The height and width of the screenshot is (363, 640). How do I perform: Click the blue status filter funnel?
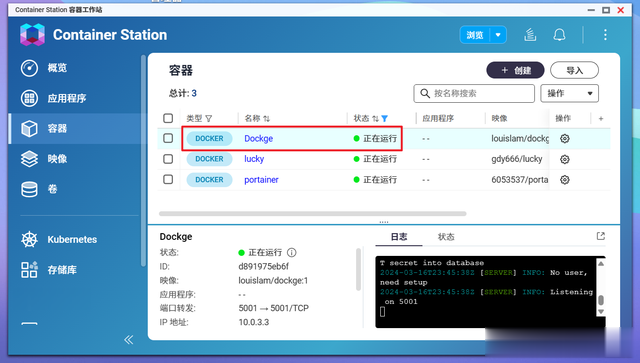click(x=384, y=118)
